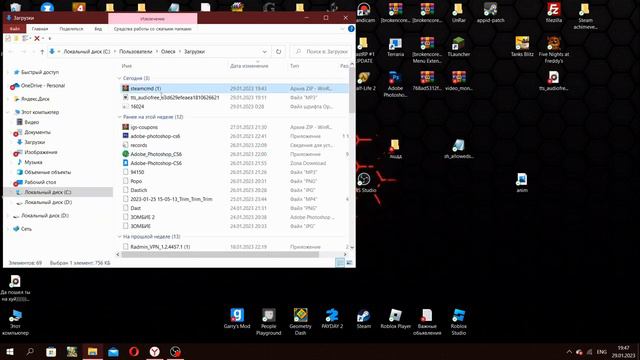Select Яндекс.Диск in the navigation pane
The width and height of the screenshot is (640, 360).
coord(34,99)
